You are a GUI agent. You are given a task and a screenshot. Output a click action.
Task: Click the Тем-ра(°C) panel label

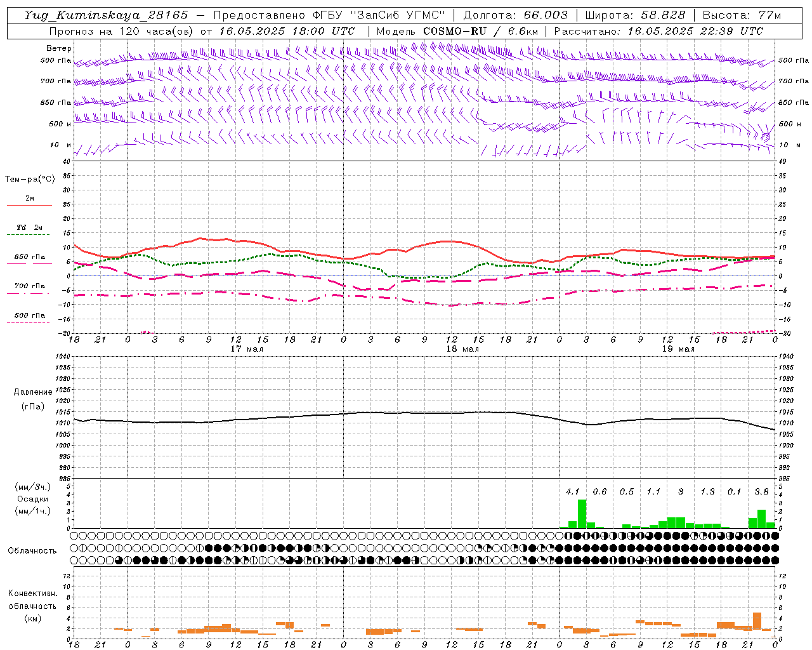point(30,180)
